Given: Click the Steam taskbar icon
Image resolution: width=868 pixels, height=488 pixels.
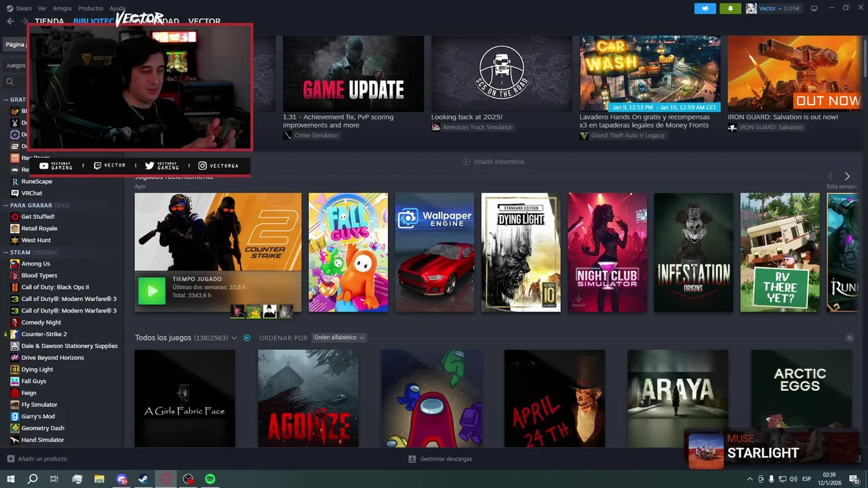Looking at the screenshot, I should tap(144, 479).
